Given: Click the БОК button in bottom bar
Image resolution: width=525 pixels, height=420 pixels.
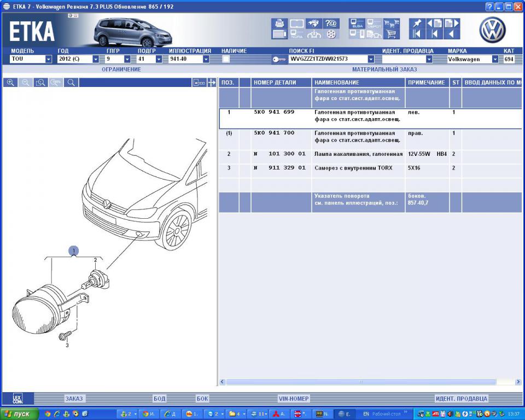Looking at the screenshot, I should [202, 399].
